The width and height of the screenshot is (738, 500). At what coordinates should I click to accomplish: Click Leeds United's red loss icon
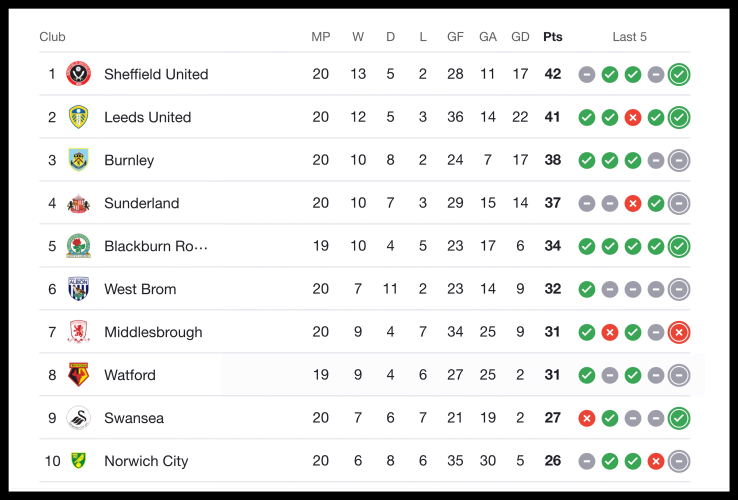pos(633,117)
